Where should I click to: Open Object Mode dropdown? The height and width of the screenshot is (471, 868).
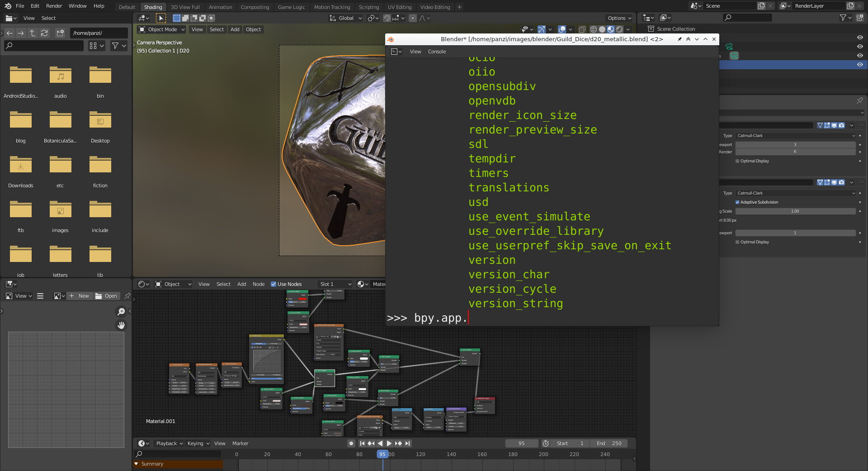tap(162, 29)
